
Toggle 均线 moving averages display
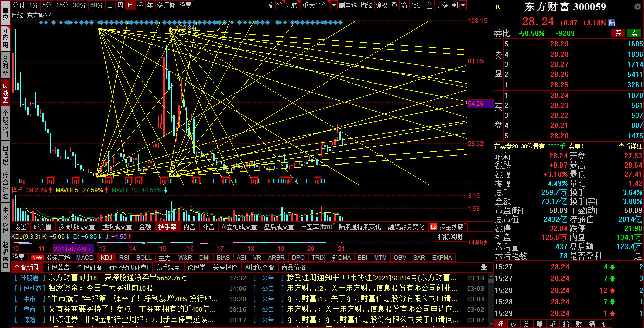tap(366, 5)
